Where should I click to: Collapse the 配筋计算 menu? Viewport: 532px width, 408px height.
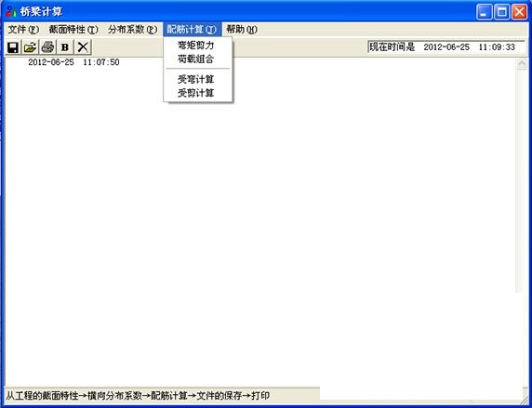[192, 30]
